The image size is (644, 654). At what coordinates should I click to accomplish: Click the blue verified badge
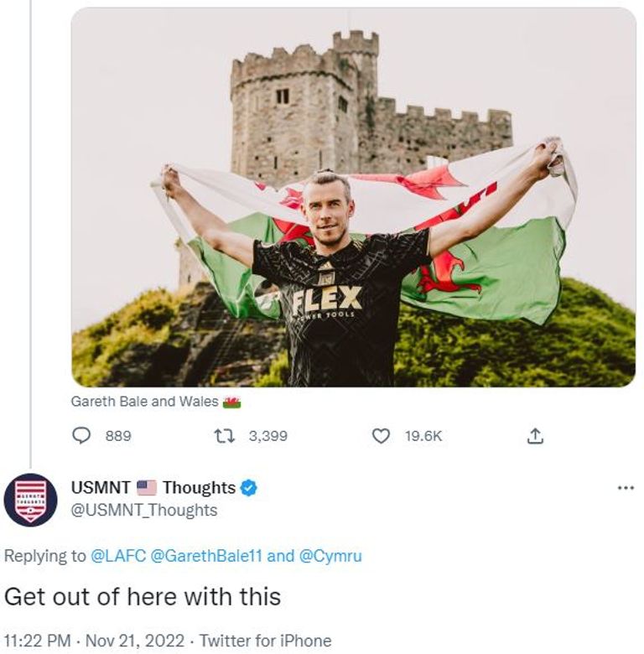[249, 488]
